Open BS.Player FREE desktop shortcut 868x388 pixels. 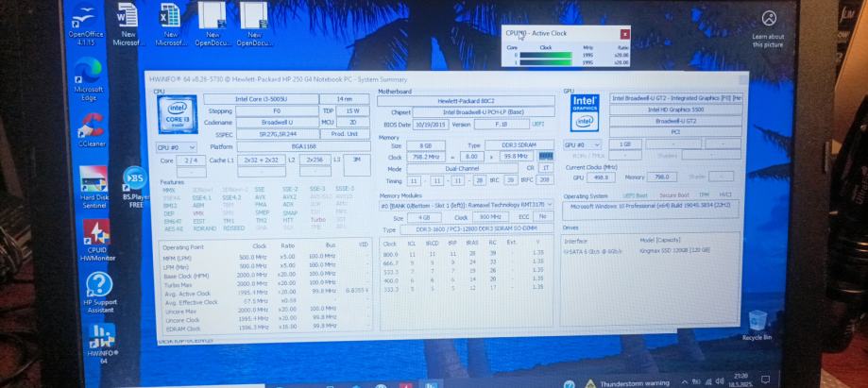tap(134, 185)
